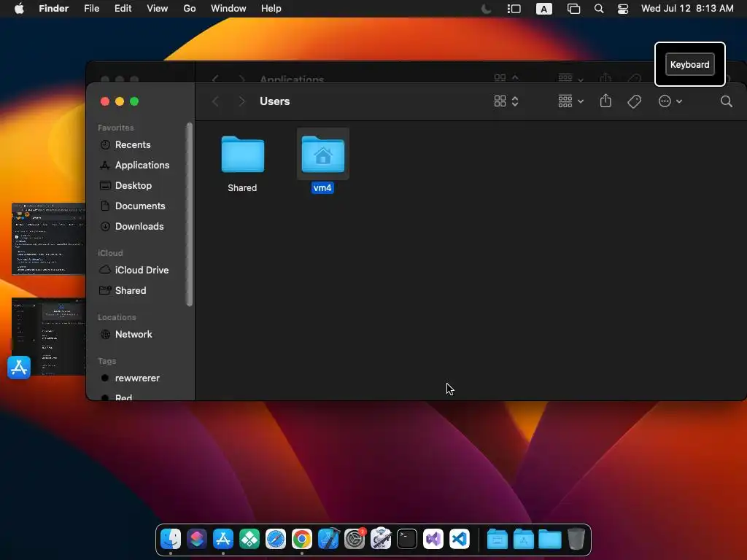Click the Finder window search magnifier
The image size is (747, 560).
click(x=726, y=101)
